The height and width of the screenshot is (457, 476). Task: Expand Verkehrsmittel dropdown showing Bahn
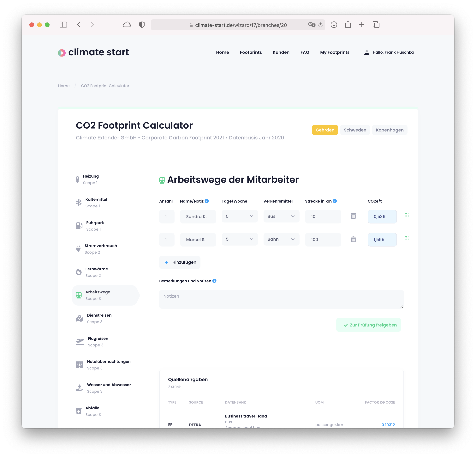point(281,239)
